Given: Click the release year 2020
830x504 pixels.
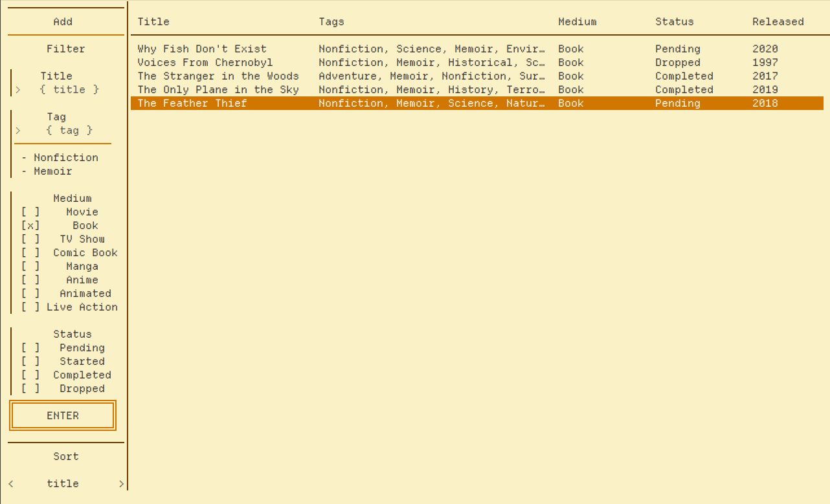Looking at the screenshot, I should 765,49.
